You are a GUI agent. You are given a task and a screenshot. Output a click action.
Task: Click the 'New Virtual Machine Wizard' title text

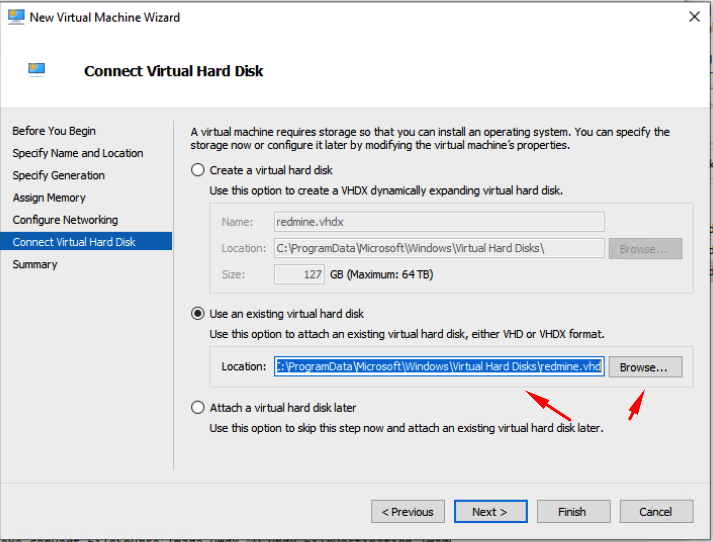[105, 17]
